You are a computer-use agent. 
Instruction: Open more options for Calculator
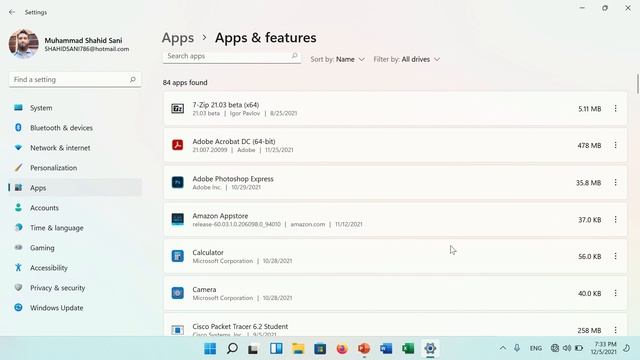coord(615,256)
